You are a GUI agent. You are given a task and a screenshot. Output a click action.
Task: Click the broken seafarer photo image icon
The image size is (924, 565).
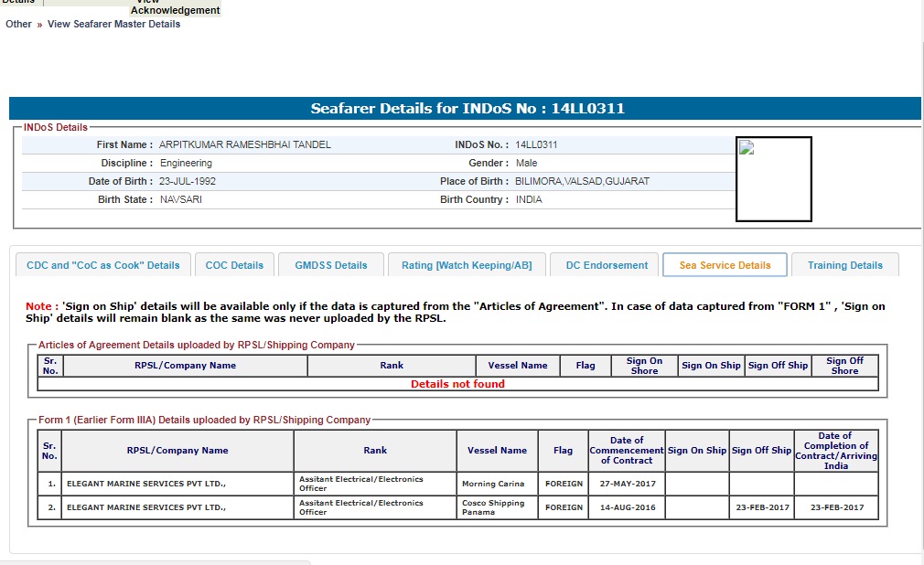coord(747,149)
